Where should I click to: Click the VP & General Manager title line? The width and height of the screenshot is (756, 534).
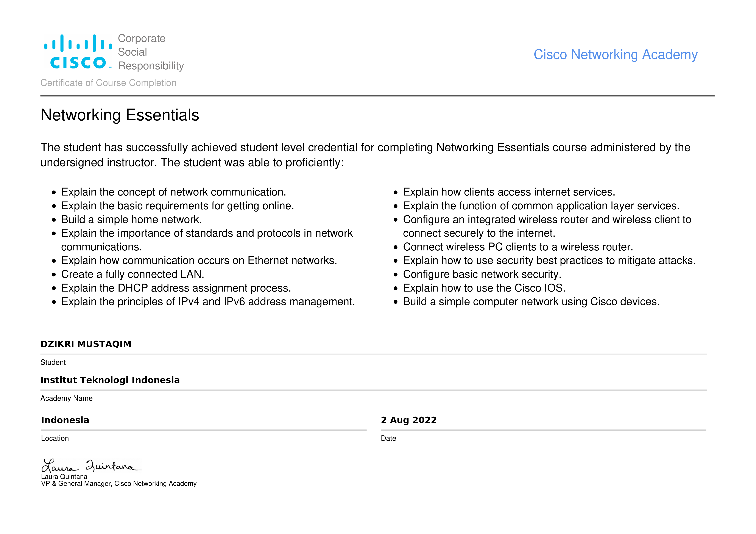[x=118, y=484]
